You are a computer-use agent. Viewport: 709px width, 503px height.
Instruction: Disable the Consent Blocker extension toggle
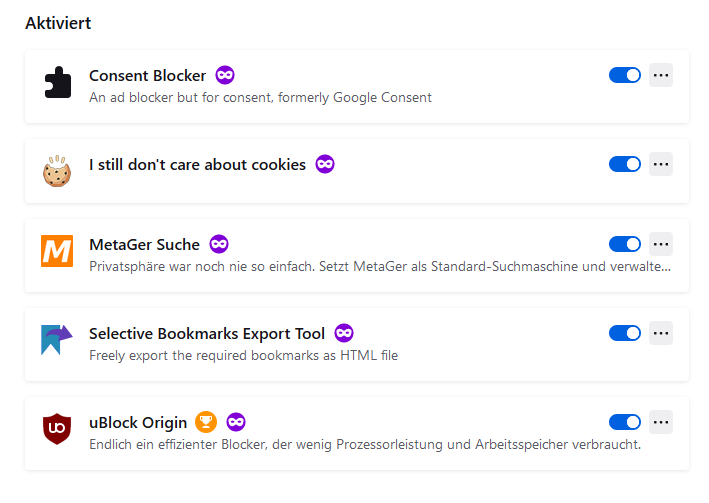click(624, 75)
